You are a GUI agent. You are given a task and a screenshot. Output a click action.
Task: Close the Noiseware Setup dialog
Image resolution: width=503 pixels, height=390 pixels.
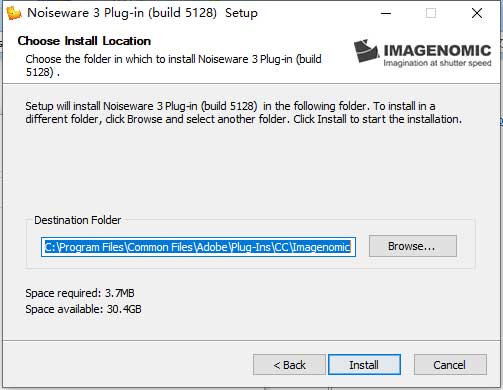pos(477,13)
